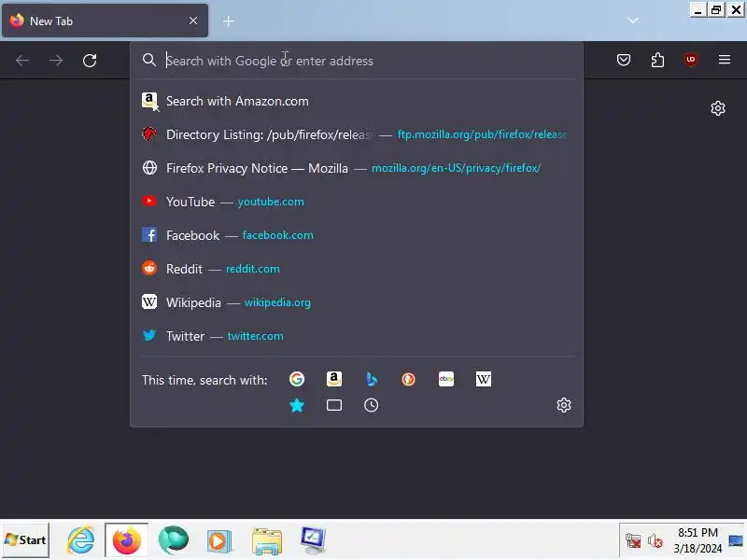
Task: Open the clock showing 8:51 PM
Action: click(x=698, y=540)
